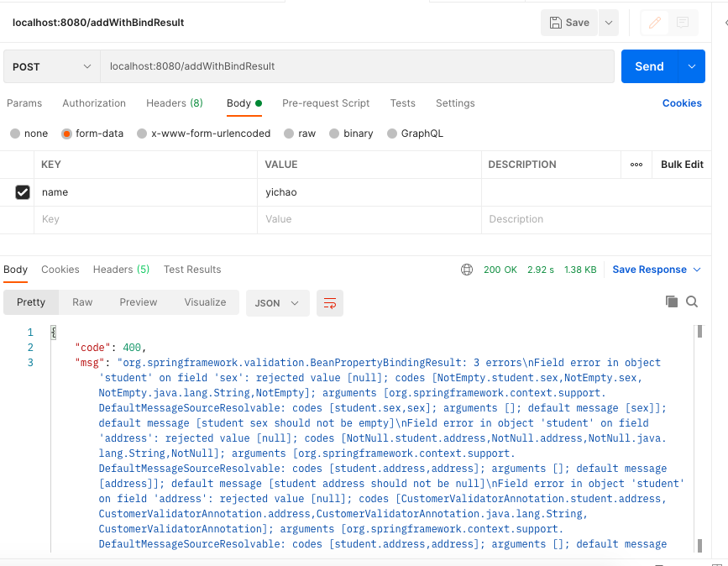
Task: Open the Send button dropdown arrow
Action: 692,66
